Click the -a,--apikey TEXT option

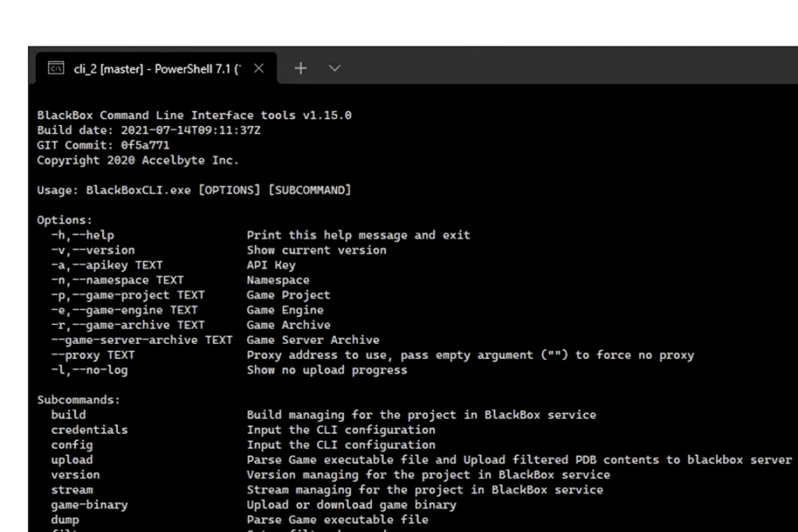(x=107, y=265)
